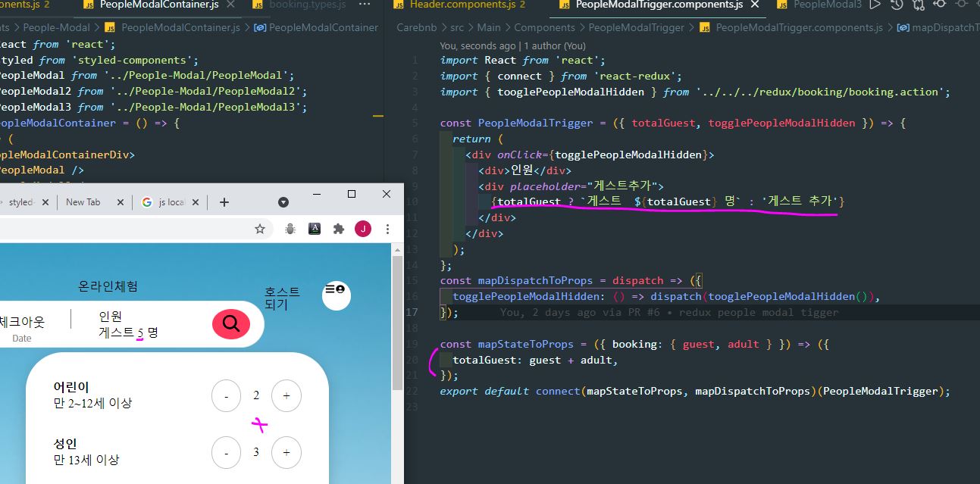Viewport: 980px width, 484px height.
Task: Close the 'New Tab' browser tab
Action: pos(119,202)
